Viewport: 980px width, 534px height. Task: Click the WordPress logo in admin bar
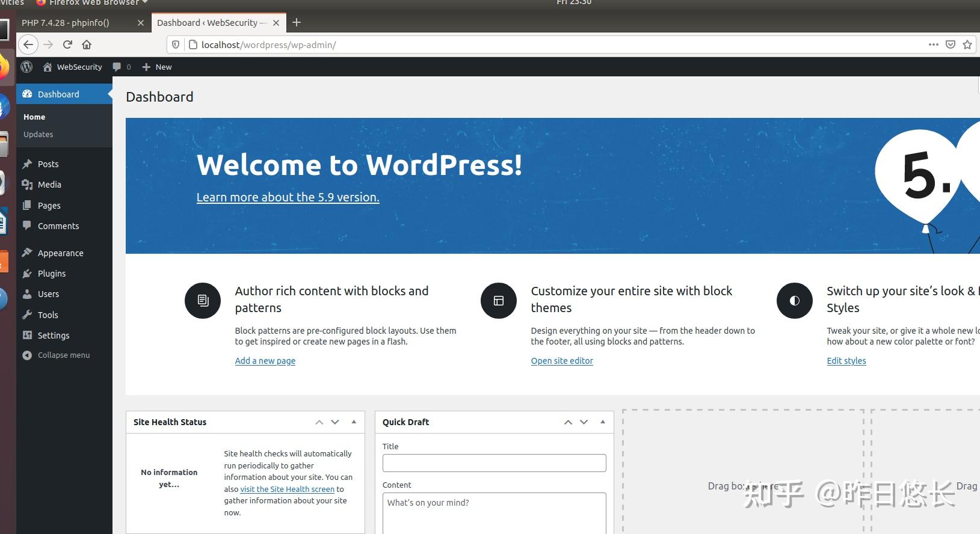26,67
